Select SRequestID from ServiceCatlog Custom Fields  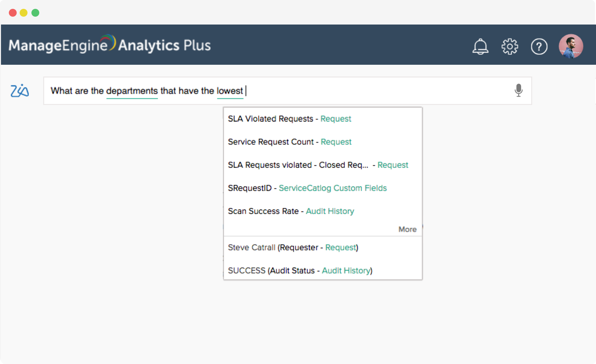tap(323, 188)
